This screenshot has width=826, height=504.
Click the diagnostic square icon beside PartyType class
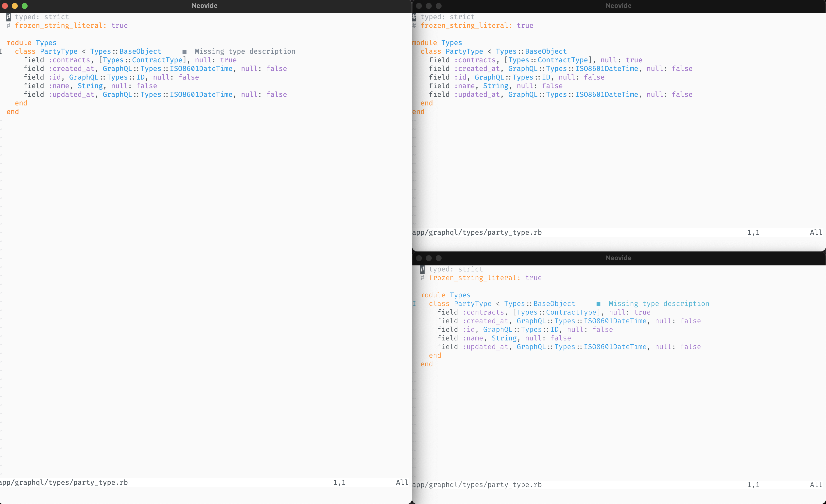[x=184, y=51]
